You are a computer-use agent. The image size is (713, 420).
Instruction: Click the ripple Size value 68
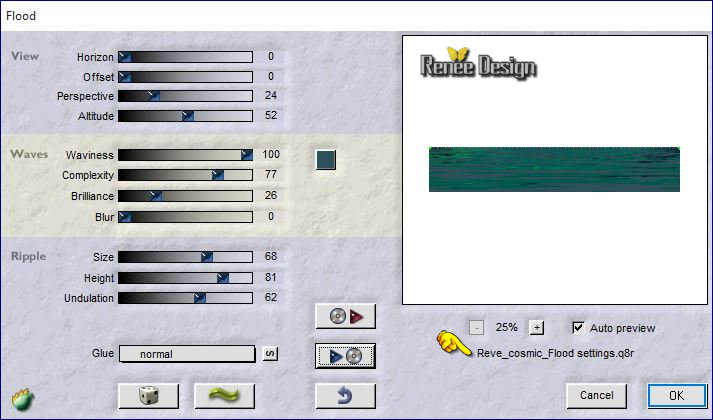tap(271, 256)
